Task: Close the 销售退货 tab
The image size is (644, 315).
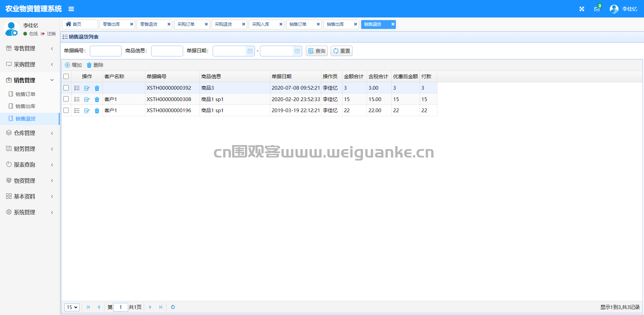Action: coord(393,24)
